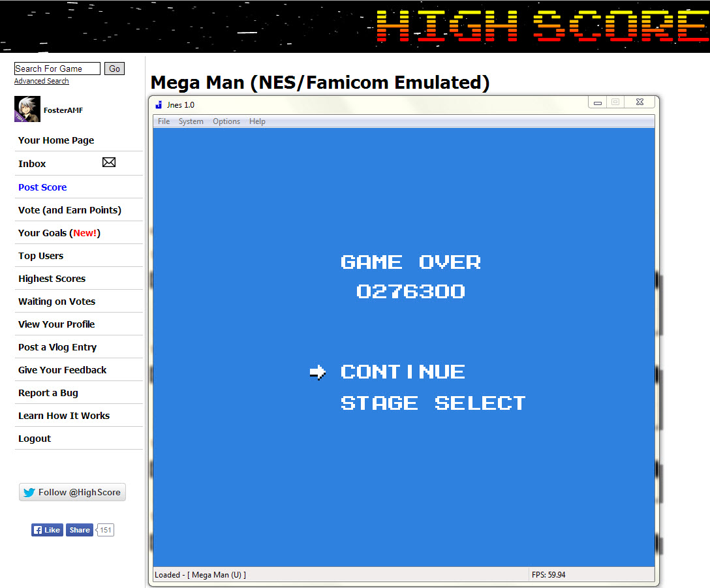710x588 pixels.
Task: Open the Inbox link
Action: point(32,164)
